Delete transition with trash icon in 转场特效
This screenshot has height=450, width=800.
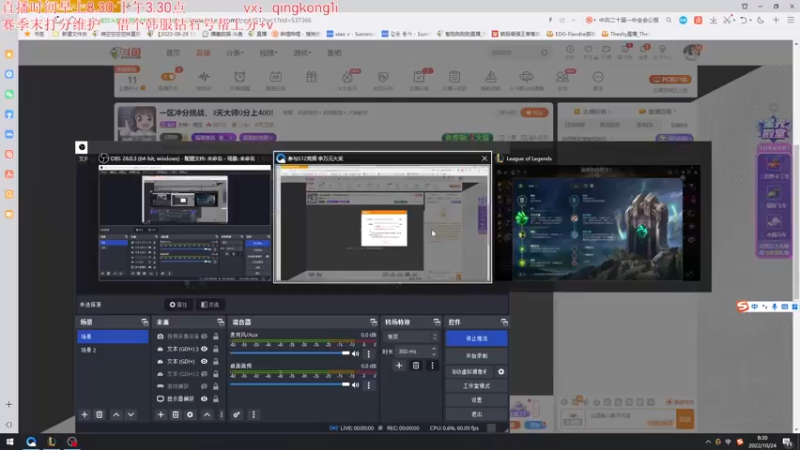click(x=416, y=365)
